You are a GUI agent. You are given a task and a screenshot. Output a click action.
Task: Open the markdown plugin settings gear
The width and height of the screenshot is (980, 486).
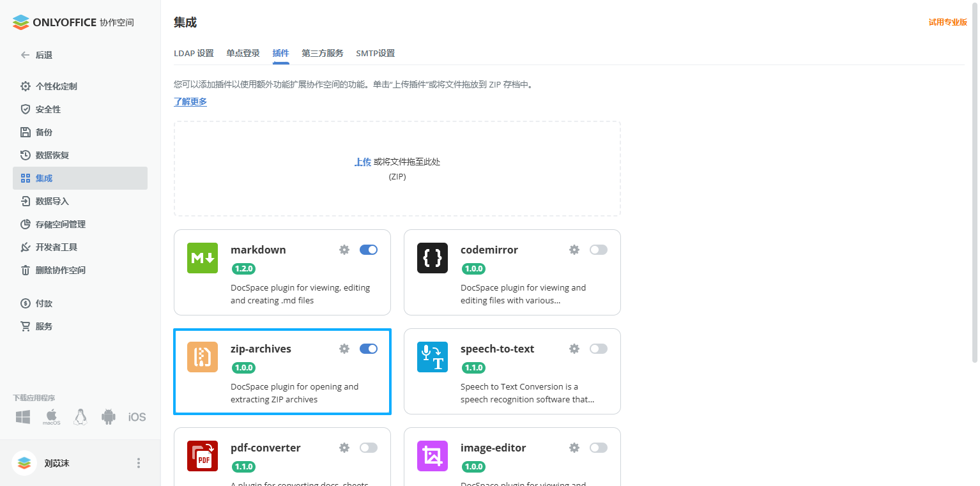coord(344,250)
